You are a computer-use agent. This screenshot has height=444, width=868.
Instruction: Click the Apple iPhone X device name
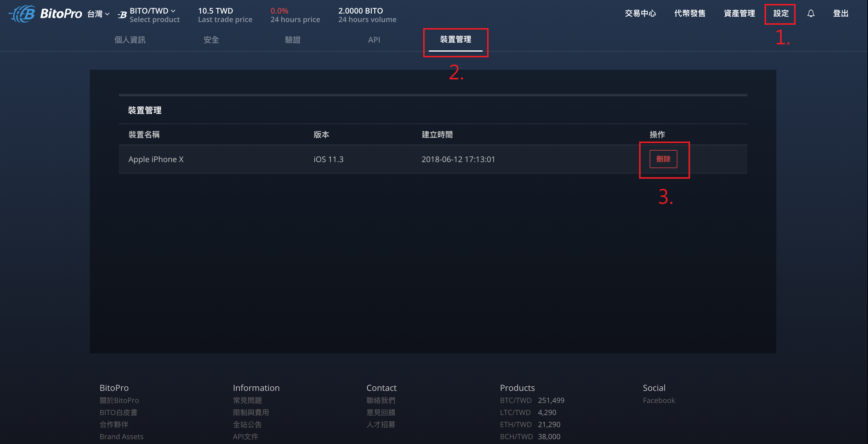tap(156, 159)
